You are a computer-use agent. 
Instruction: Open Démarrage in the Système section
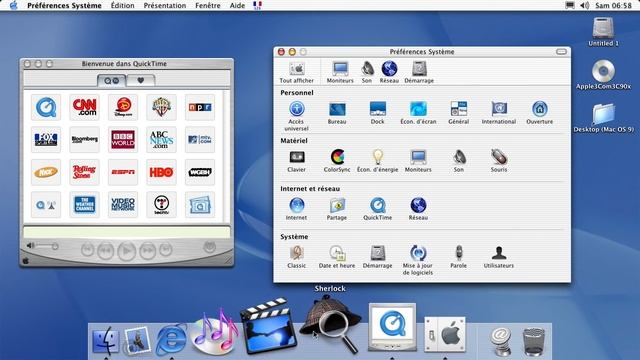[x=378, y=257]
